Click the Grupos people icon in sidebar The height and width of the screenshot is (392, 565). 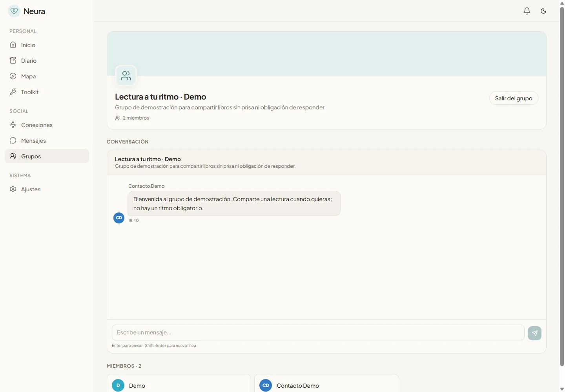[x=13, y=156]
